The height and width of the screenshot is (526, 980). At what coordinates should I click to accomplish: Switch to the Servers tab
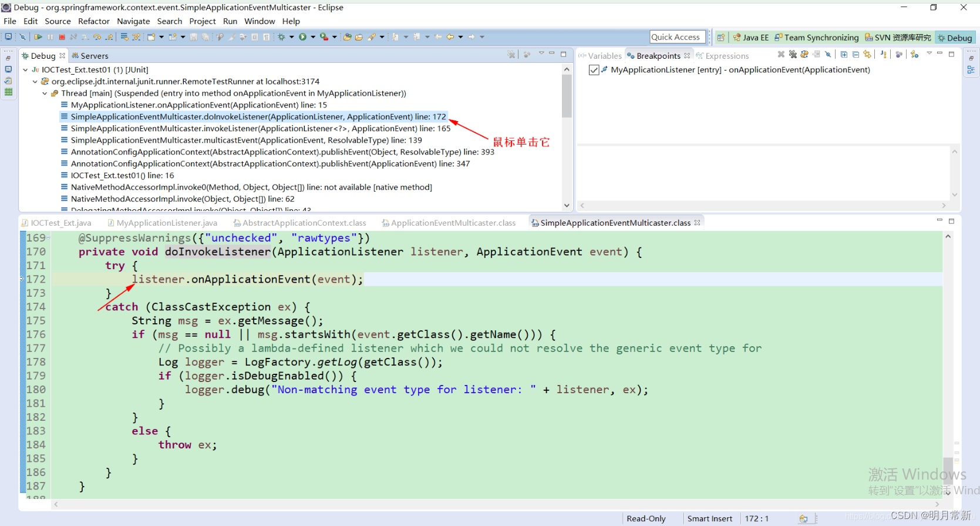point(90,56)
